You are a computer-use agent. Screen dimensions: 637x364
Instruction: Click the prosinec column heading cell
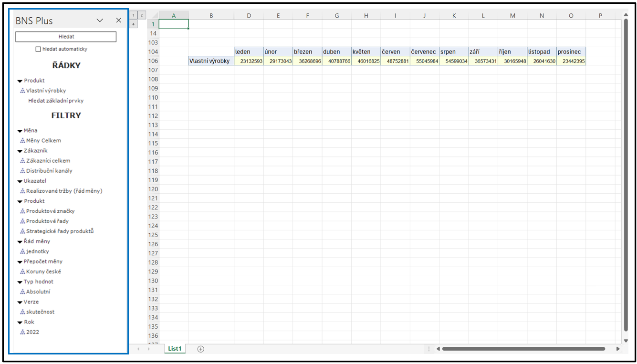tap(571, 52)
